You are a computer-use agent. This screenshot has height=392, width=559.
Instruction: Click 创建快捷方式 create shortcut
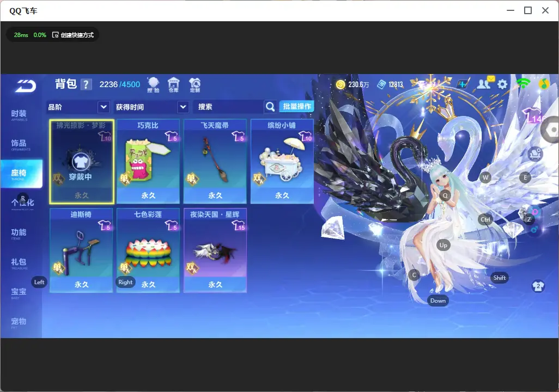click(x=72, y=34)
